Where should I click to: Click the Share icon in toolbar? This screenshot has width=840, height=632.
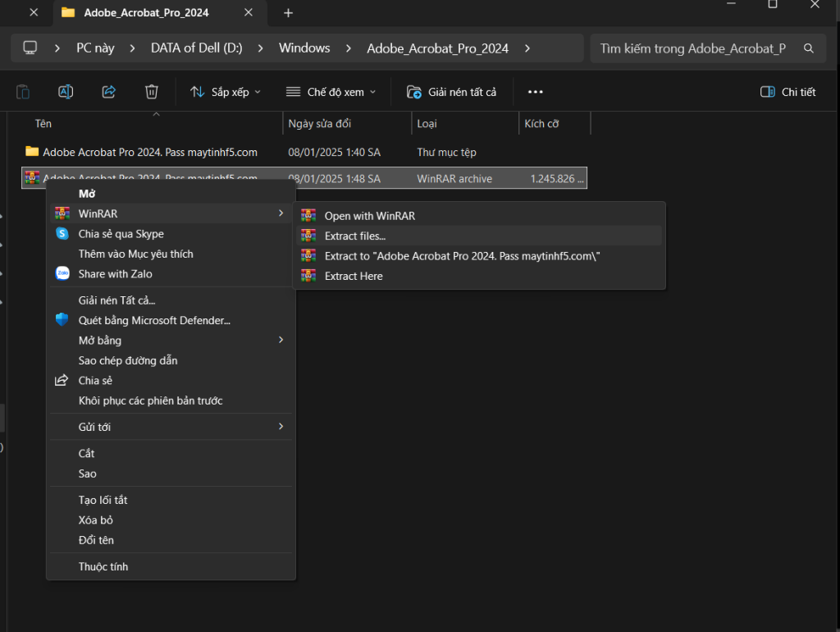(x=109, y=92)
